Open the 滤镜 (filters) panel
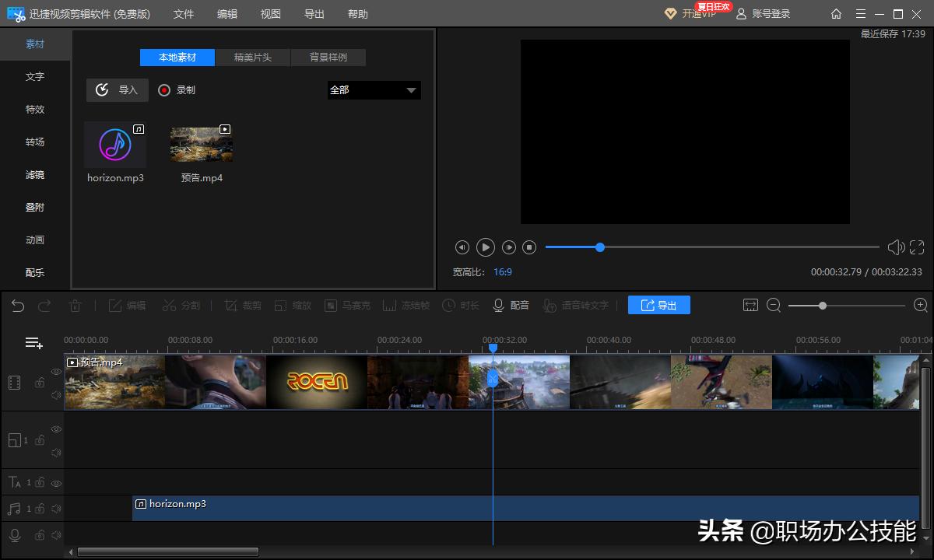This screenshot has width=934, height=560. point(35,174)
